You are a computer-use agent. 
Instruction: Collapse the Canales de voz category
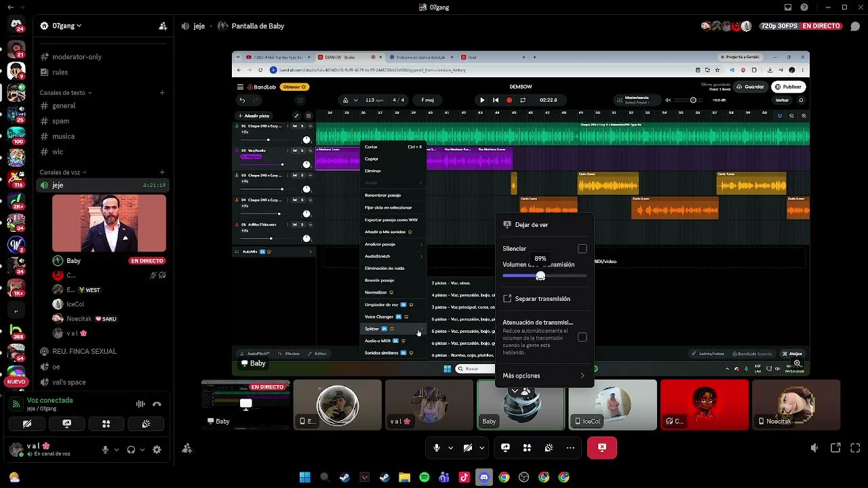pyautogui.click(x=62, y=172)
